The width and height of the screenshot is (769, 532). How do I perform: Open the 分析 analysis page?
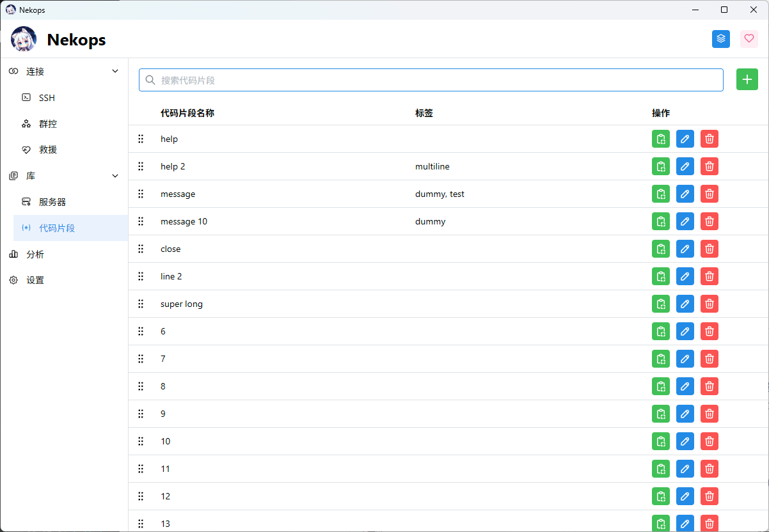coord(35,254)
